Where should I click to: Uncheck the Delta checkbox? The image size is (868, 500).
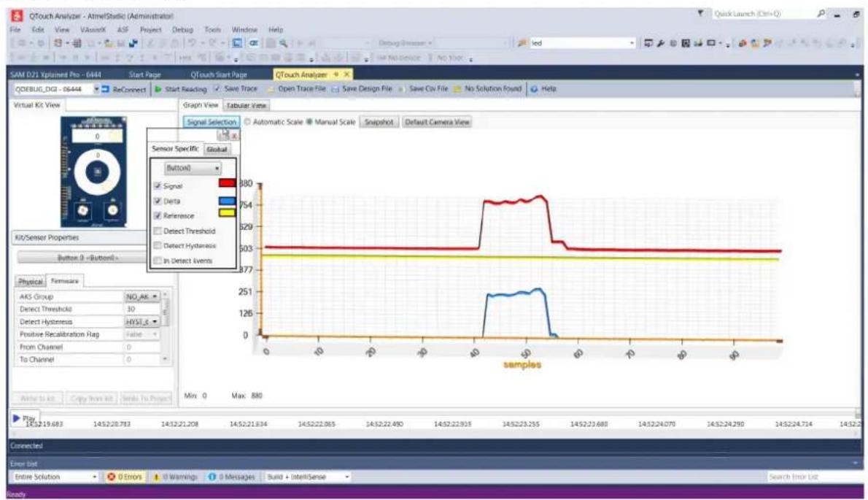pyautogui.click(x=158, y=201)
